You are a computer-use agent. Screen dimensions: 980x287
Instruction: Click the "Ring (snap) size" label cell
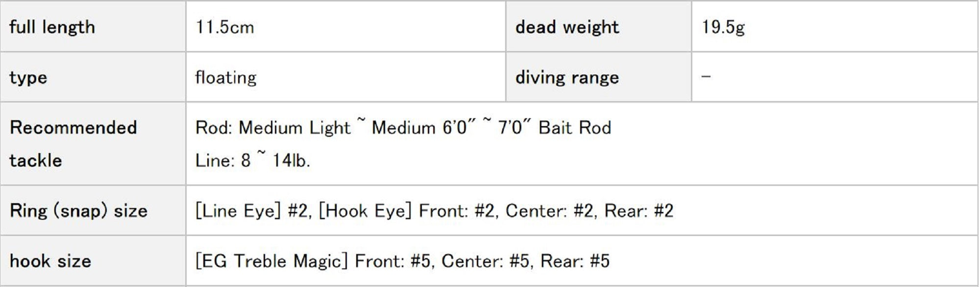pos(78,211)
